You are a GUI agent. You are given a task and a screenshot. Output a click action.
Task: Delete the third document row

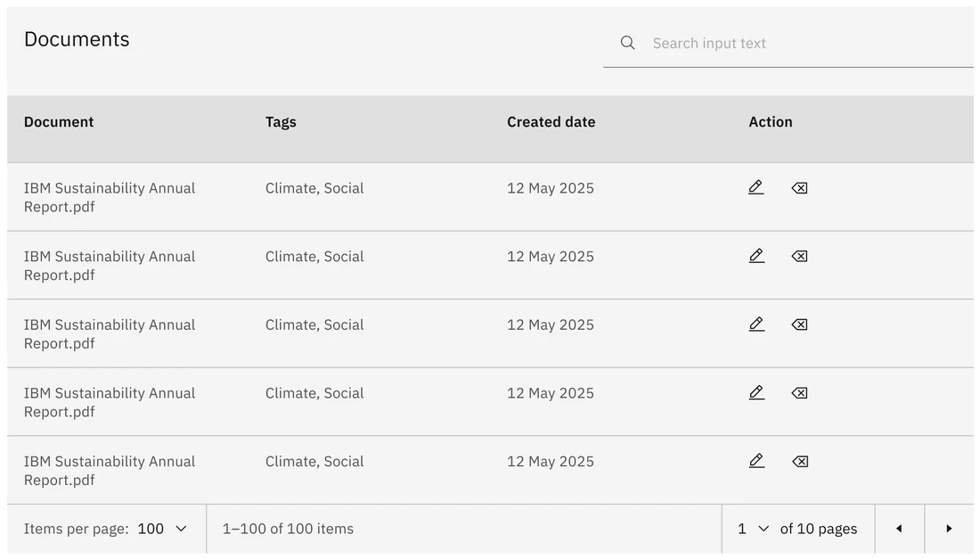pyautogui.click(x=799, y=325)
